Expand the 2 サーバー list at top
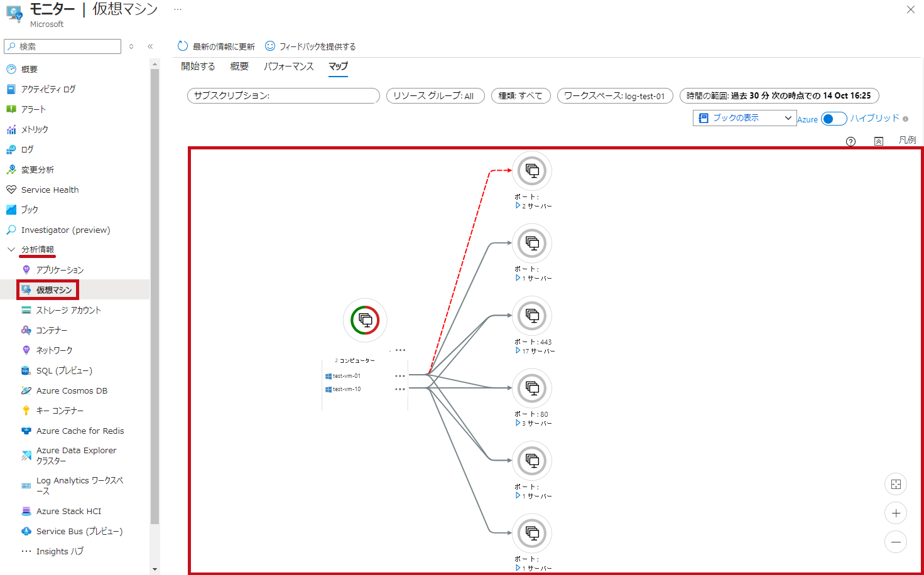Image resolution: width=924 pixels, height=575 pixels. (518, 205)
